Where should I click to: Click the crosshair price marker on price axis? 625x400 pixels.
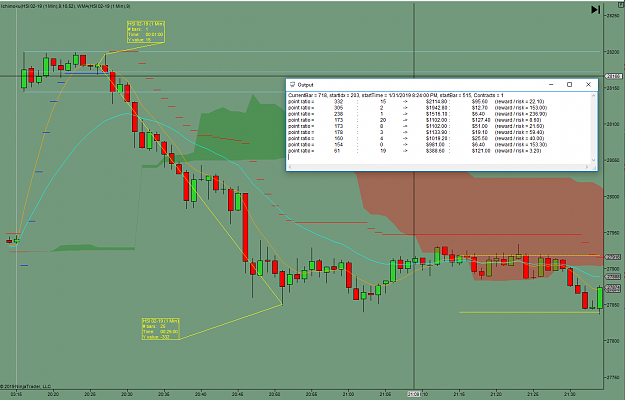[614, 76]
